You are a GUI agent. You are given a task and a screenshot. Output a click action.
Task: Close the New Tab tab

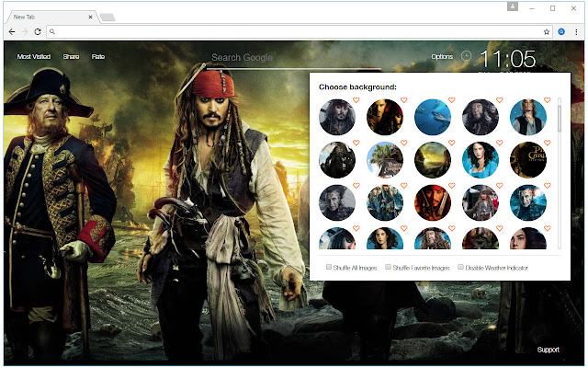pos(90,17)
